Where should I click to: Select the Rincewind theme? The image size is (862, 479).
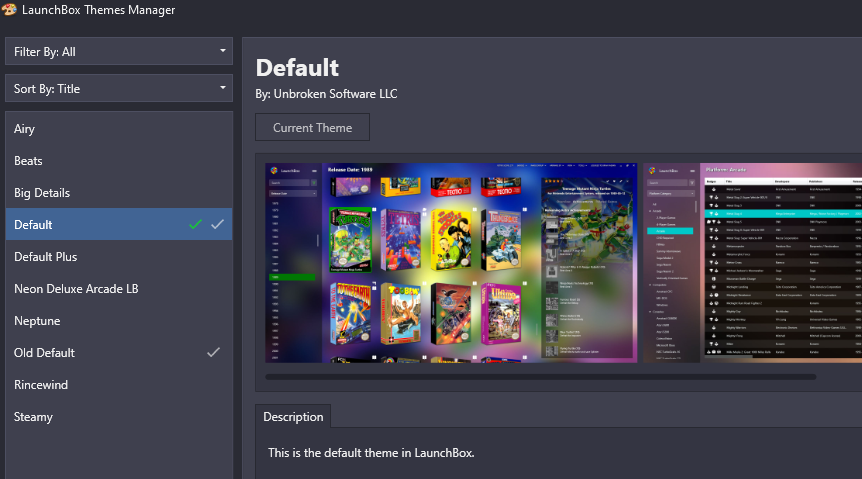pos(119,384)
